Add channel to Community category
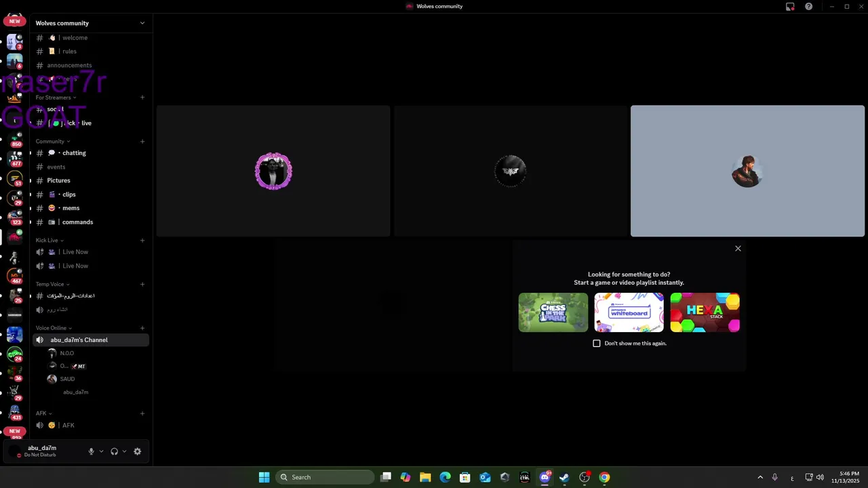 142,142
